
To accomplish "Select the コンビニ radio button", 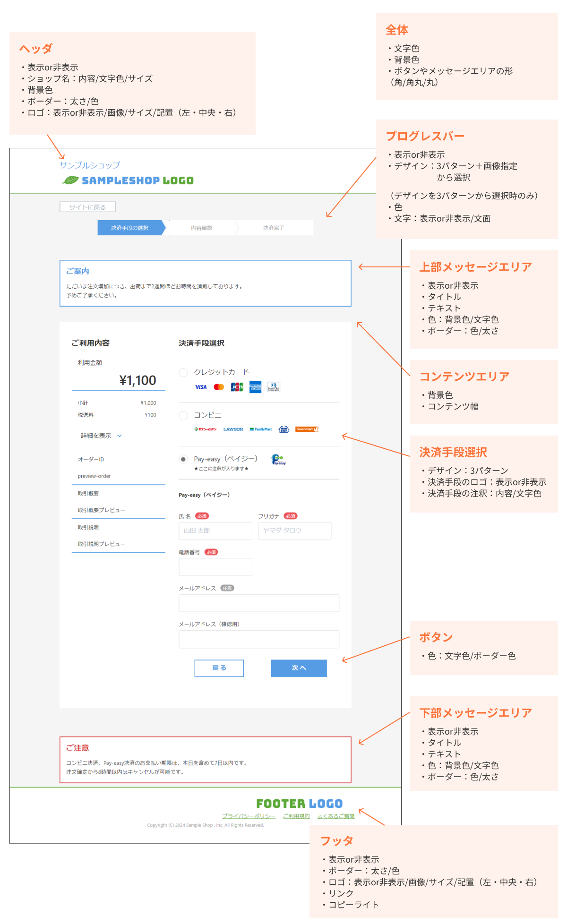I will (183, 416).
